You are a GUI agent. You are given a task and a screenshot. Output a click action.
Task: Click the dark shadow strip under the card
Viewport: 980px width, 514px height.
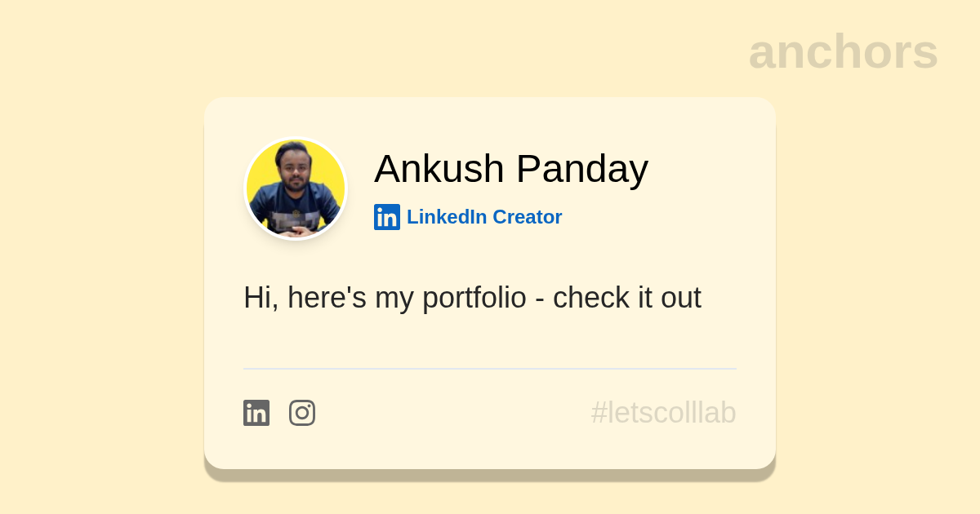coord(490,475)
